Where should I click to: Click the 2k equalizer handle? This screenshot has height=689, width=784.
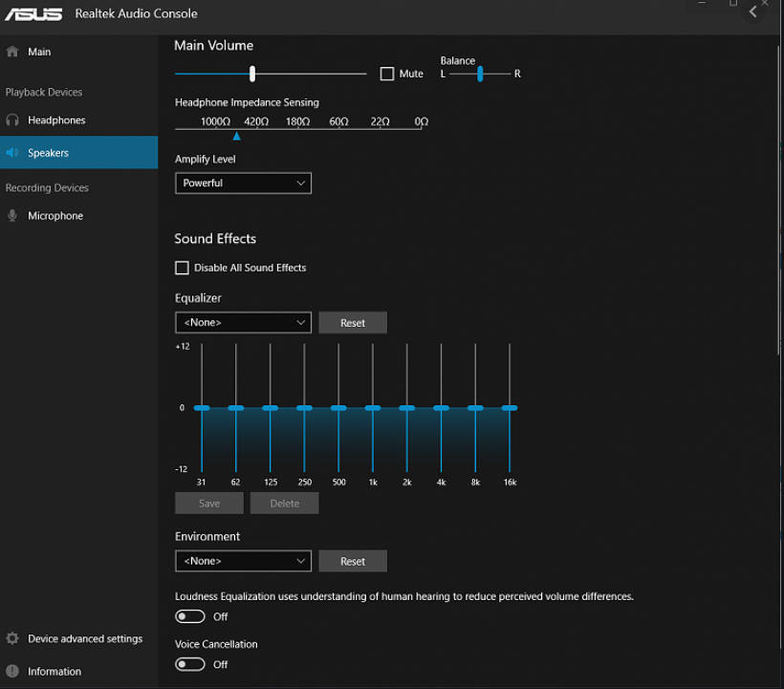407,408
